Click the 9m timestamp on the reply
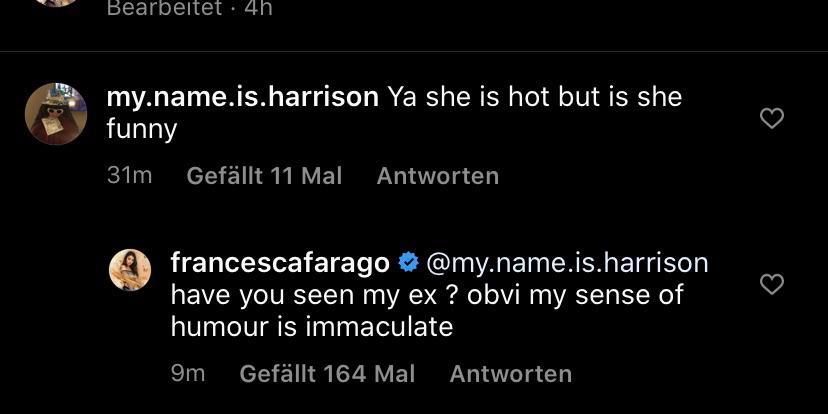 click(188, 374)
